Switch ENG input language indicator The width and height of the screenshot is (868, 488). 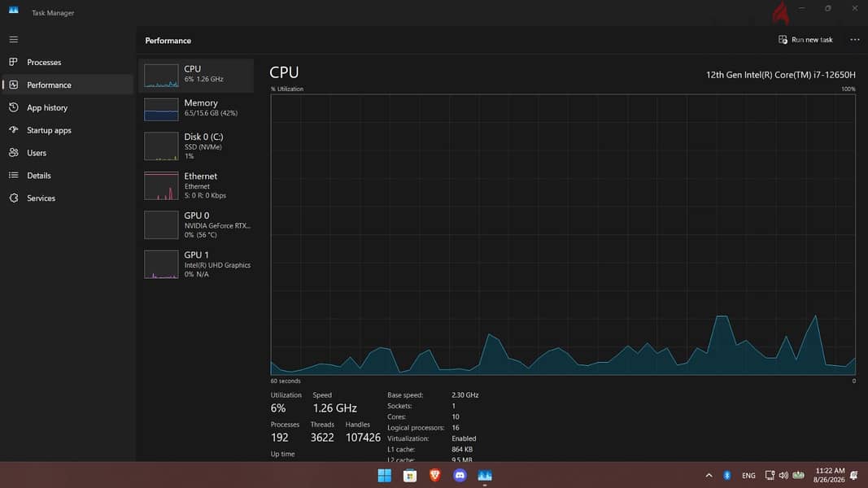pos(748,476)
